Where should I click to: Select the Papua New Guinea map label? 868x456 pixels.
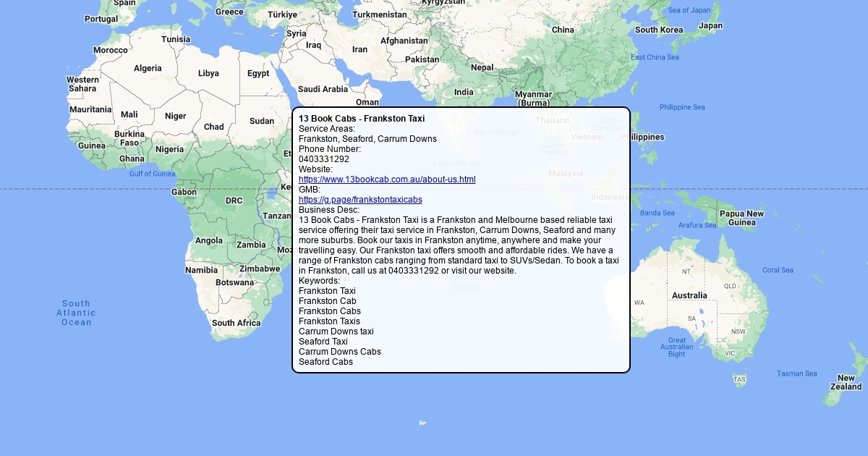point(741,218)
